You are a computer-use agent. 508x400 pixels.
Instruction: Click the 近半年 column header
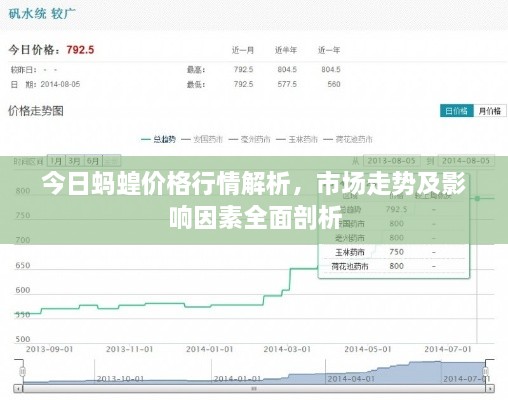pos(286,50)
